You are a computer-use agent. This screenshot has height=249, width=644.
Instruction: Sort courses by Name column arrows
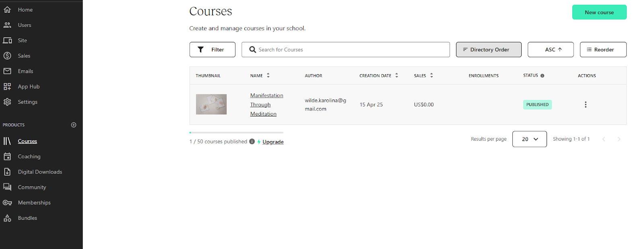click(268, 76)
